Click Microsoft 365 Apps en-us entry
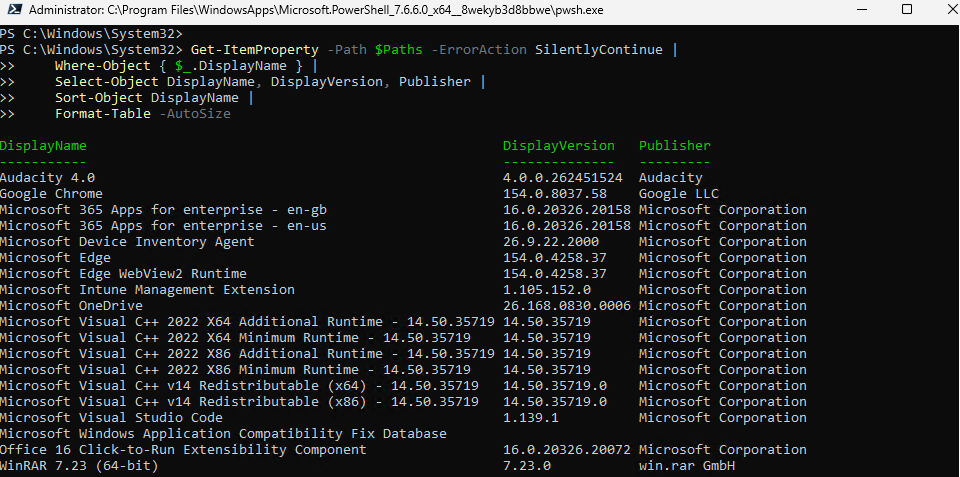Viewport: 960px width, 477px height. coord(163,225)
